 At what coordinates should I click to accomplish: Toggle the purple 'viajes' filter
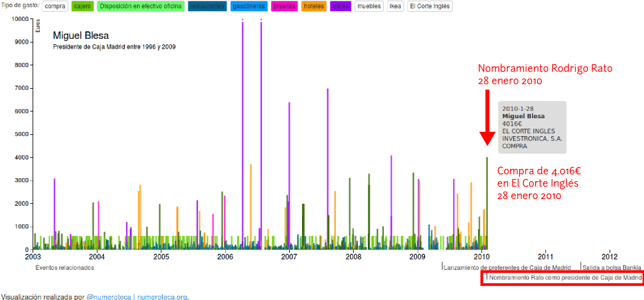coord(340,6)
